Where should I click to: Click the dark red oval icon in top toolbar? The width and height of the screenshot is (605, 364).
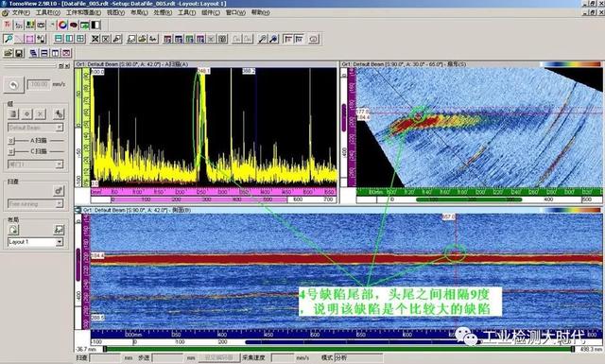[x=74, y=26]
